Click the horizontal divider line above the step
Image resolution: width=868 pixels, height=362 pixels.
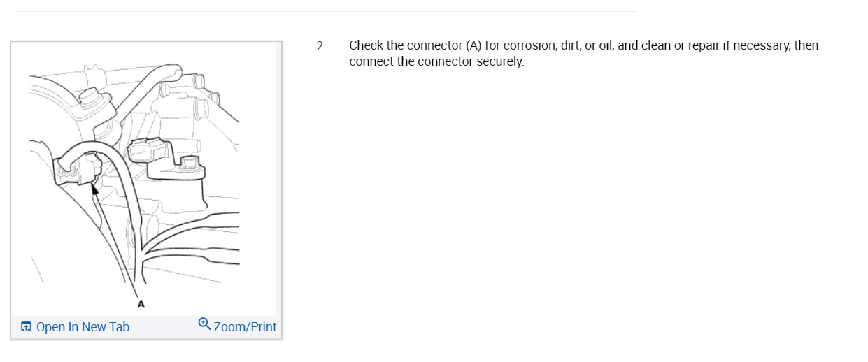click(325, 12)
